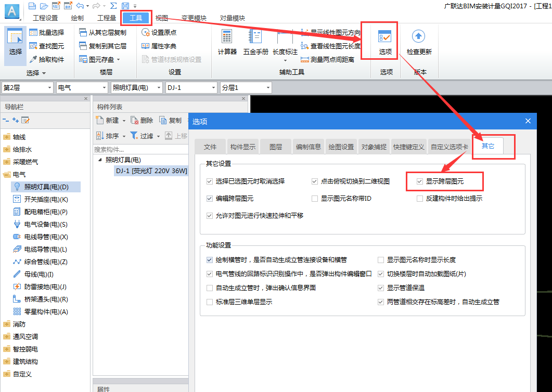This screenshot has width=552, height=392.
Task: Open the 绘图设置 tab in options dialog
Action: coord(341,147)
